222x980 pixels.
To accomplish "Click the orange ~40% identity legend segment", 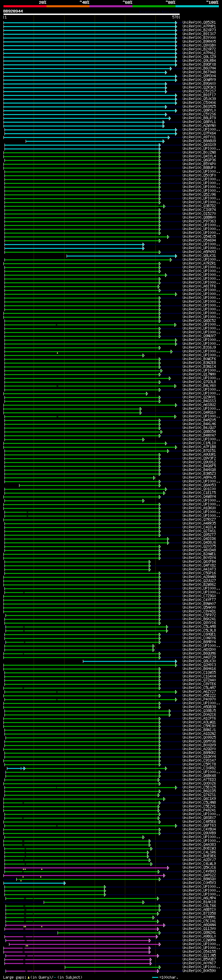I will pyautogui.click(x=68, y=6).
